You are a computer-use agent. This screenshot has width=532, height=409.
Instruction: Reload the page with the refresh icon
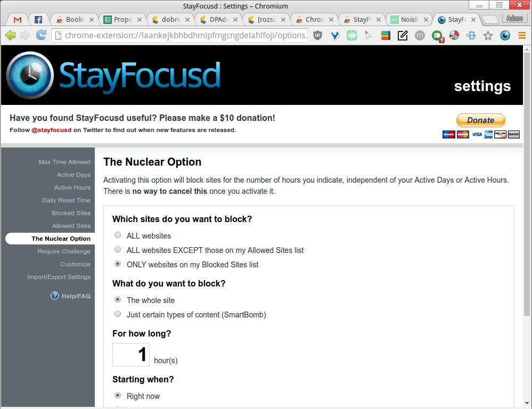tap(41, 35)
